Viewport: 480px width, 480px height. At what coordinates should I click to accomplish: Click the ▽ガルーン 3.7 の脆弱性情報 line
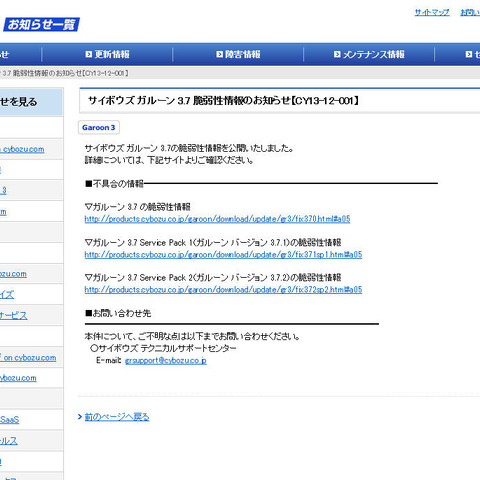pyautogui.click(x=137, y=207)
